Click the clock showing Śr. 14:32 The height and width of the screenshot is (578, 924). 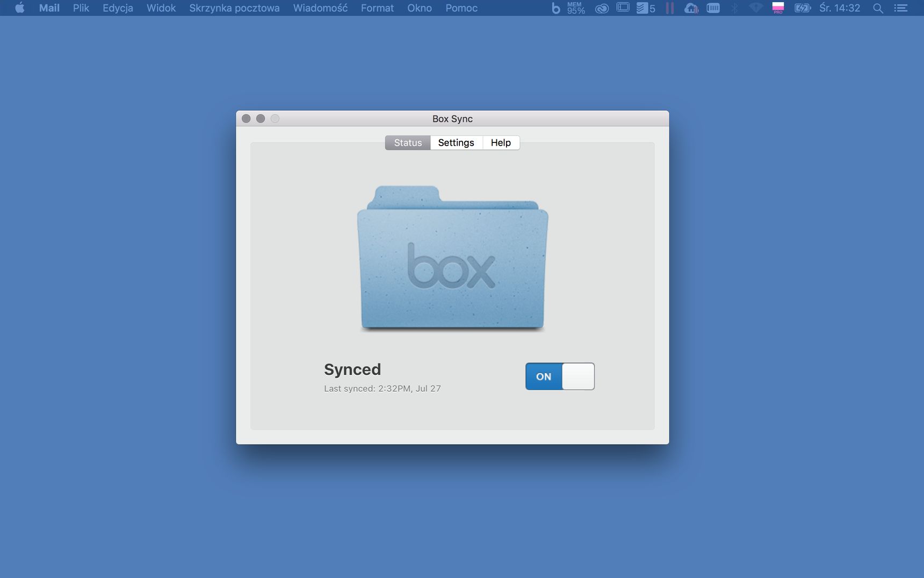840,8
